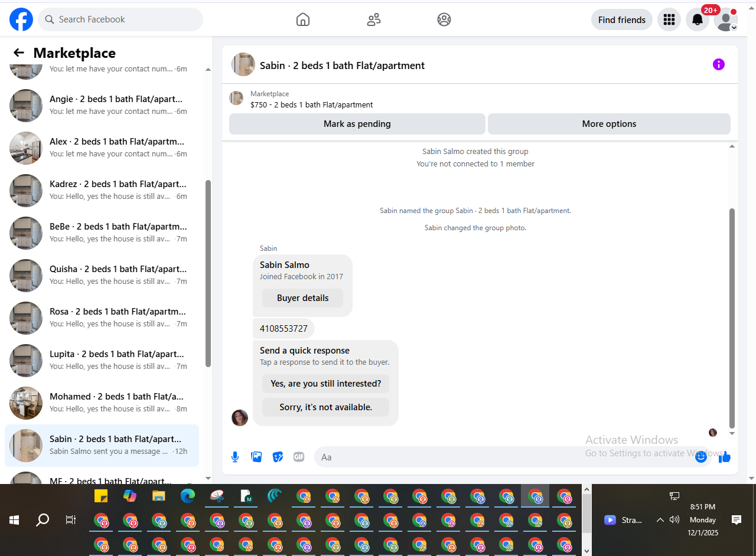Open the Friends icon in top navigation
This screenshot has height=556, width=756.
pyautogui.click(x=373, y=19)
